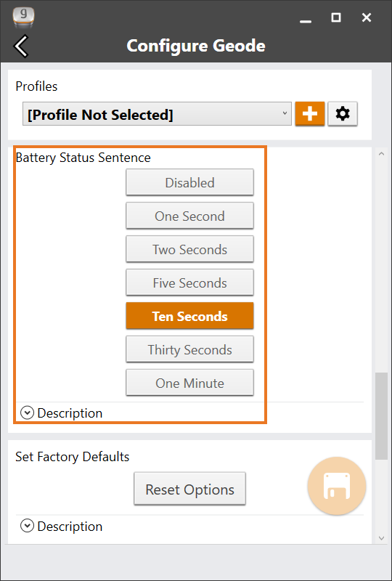
Task: Choose the highlighted Ten Seconds option
Action: (x=189, y=316)
